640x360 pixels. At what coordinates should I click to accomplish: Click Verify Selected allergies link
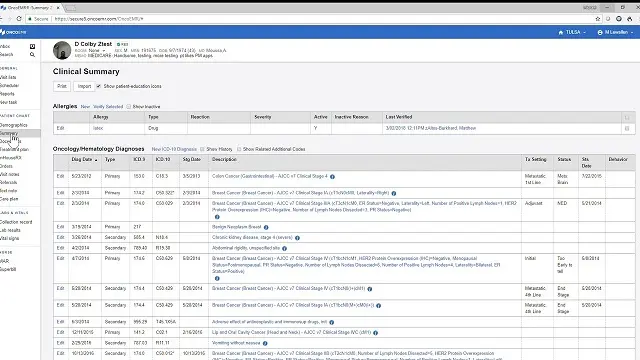point(108,107)
